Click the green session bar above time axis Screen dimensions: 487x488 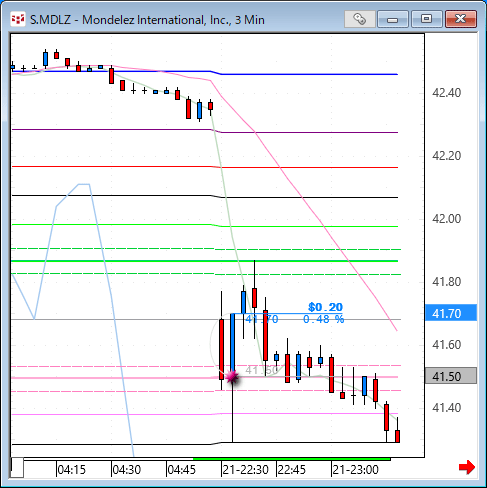(x=292, y=459)
